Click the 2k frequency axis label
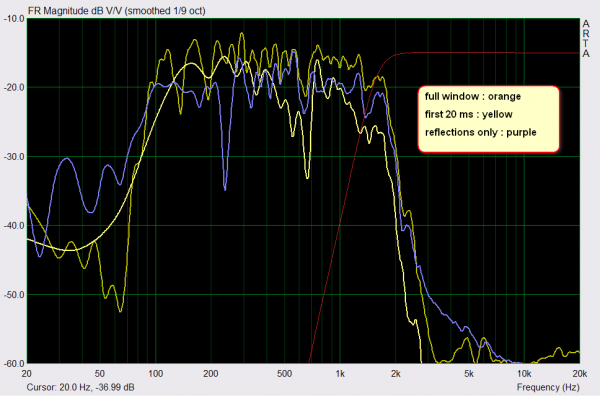The width and height of the screenshot is (600, 396). (396, 373)
